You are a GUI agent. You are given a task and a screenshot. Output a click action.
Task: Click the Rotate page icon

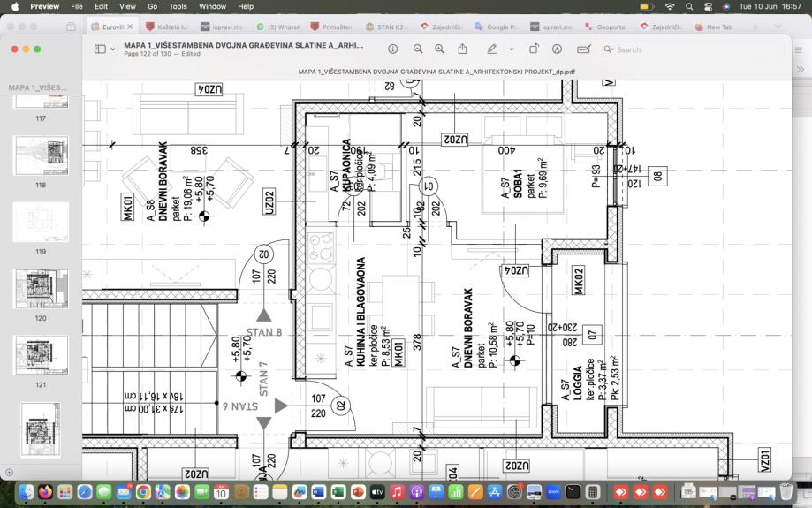534,49
